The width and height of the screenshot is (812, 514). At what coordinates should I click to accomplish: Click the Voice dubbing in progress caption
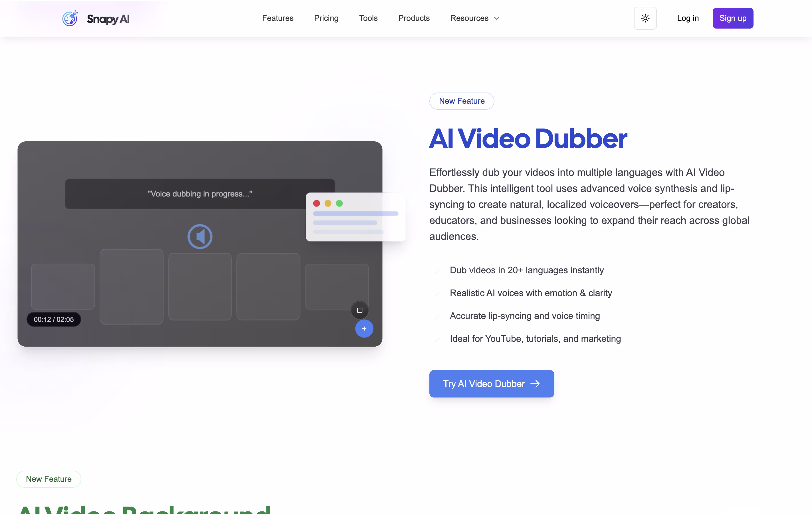coord(200,194)
